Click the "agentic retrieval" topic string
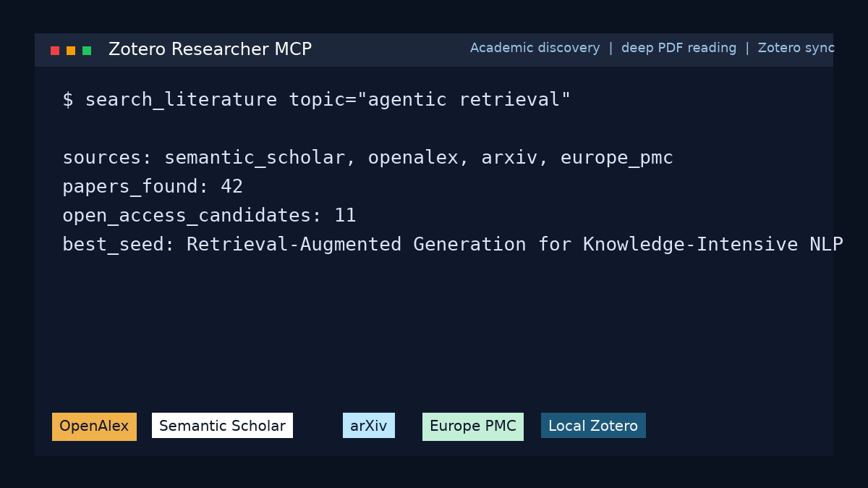The width and height of the screenshot is (868, 488). pos(469,100)
